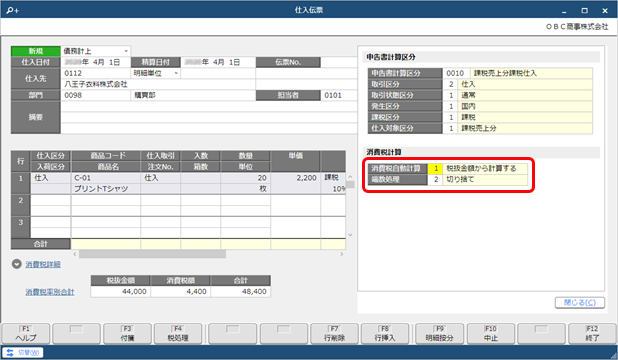
Task: Click F7 行削除 function key button
Action: tap(334, 334)
